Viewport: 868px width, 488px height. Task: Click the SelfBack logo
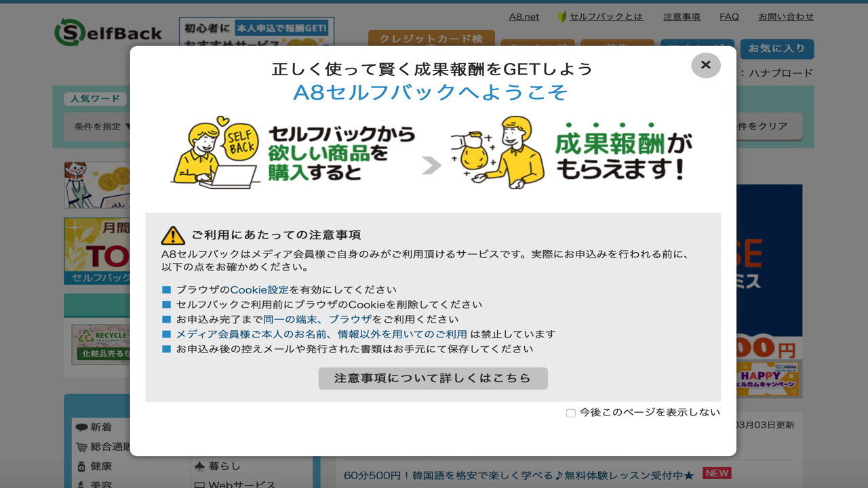(108, 33)
